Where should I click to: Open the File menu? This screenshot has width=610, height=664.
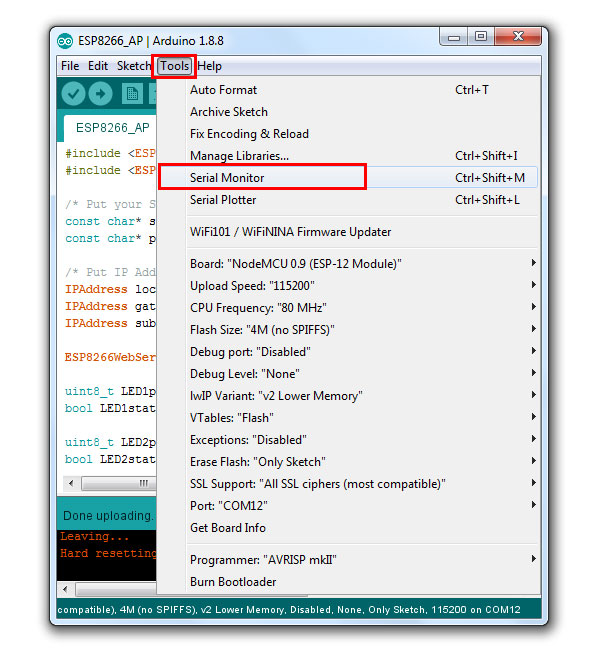[70, 66]
